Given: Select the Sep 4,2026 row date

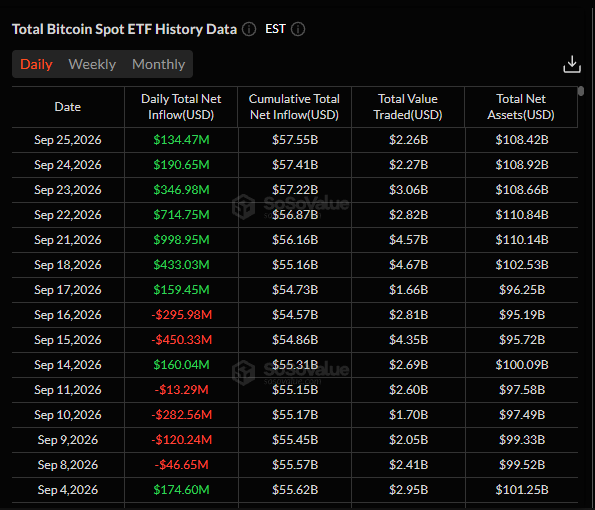Looking at the screenshot, I should pyautogui.click(x=68, y=490).
